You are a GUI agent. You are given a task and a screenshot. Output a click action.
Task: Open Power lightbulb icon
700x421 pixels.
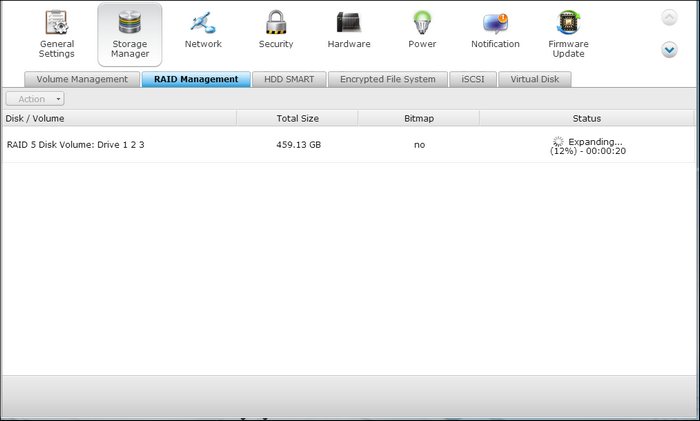[422, 25]
